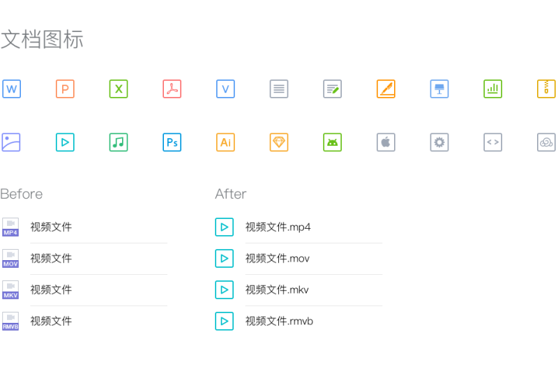This screenshot has width=558, height=392.
Task: Click the green Android robot icon
Action: point(333,142)
